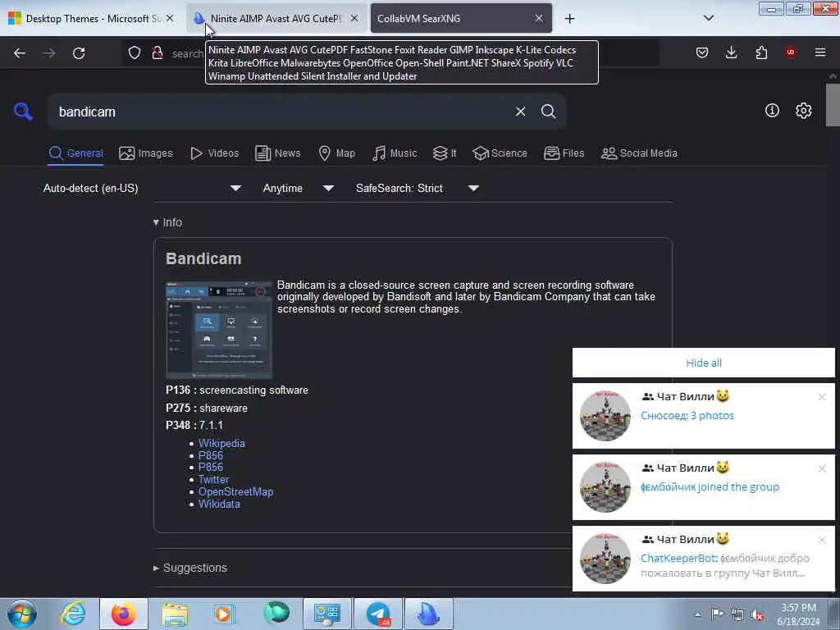
Task: Open the taskbar clock showing 3:57 PM
Action: [x=798, y=614]
